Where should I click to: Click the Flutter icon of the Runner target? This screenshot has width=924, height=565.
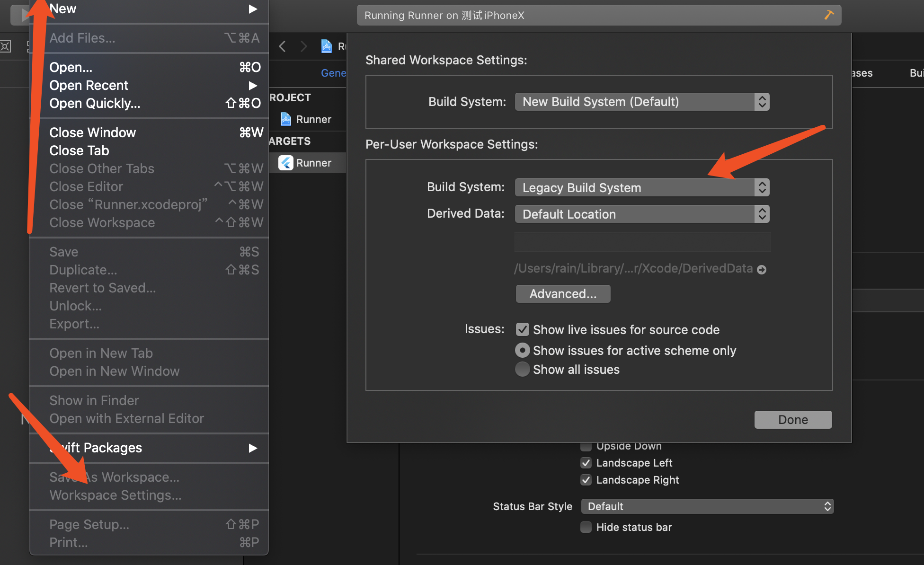(286, 163)
